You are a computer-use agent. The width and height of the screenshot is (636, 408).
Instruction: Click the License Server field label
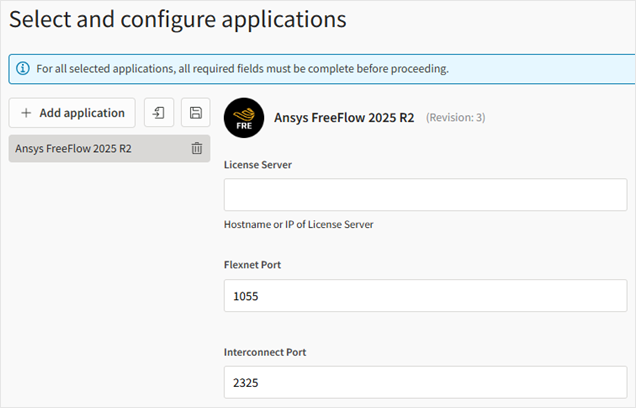pyautogui.click(x=258, y=165)
